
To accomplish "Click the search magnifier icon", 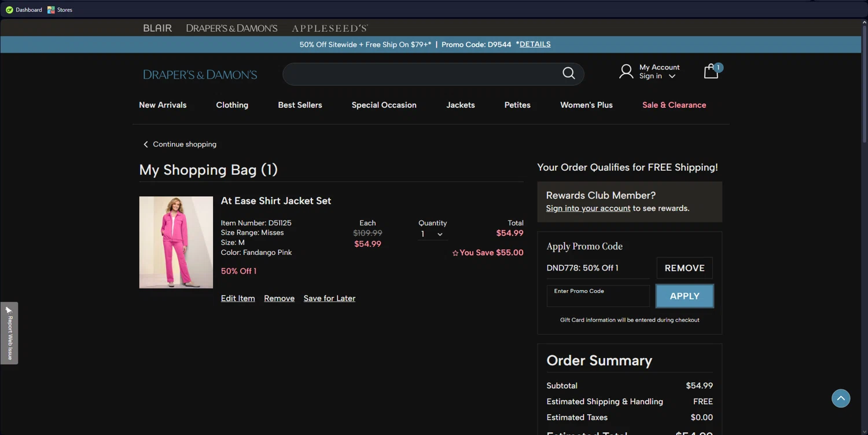I will [x=569, y=73].
